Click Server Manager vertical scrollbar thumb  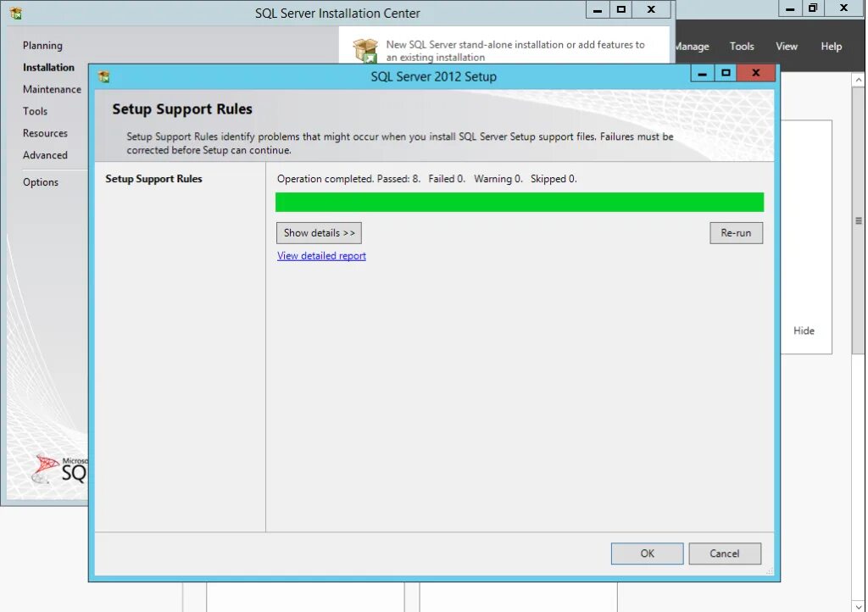point(858,220)
